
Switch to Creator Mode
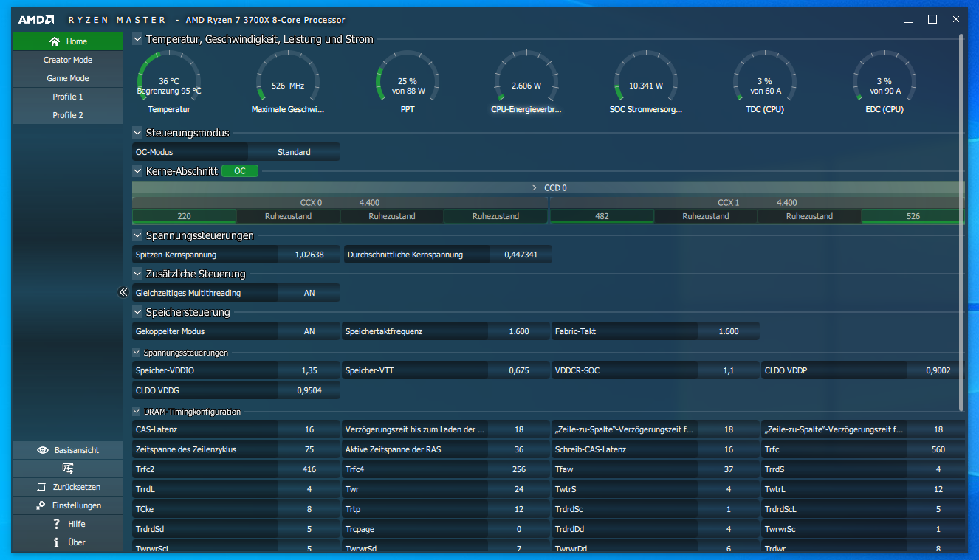point(68,60)
